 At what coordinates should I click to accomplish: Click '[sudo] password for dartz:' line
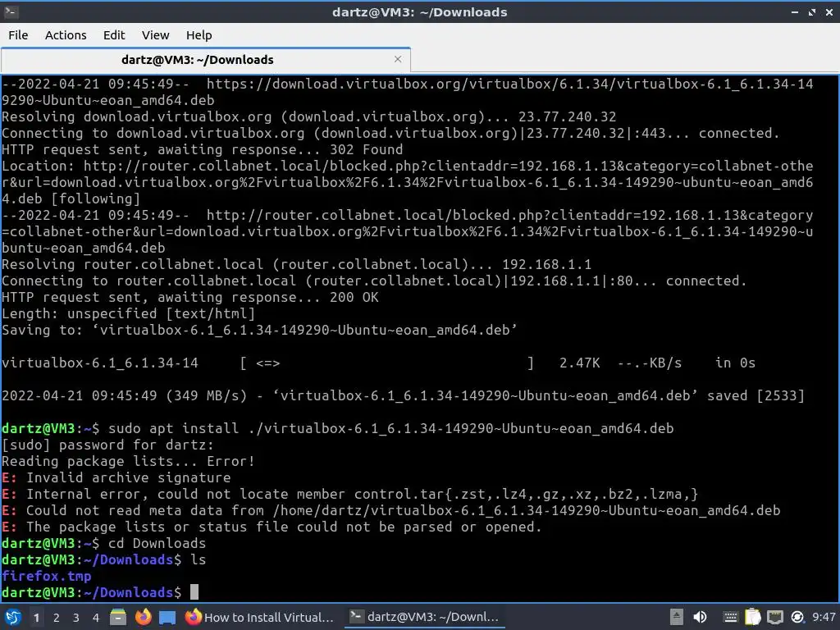coord(107,445)
